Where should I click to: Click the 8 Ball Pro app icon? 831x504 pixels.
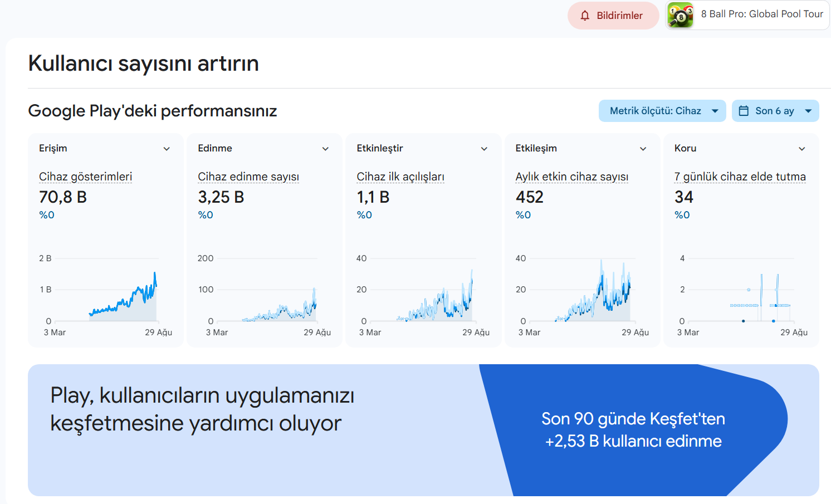[681, 15]
